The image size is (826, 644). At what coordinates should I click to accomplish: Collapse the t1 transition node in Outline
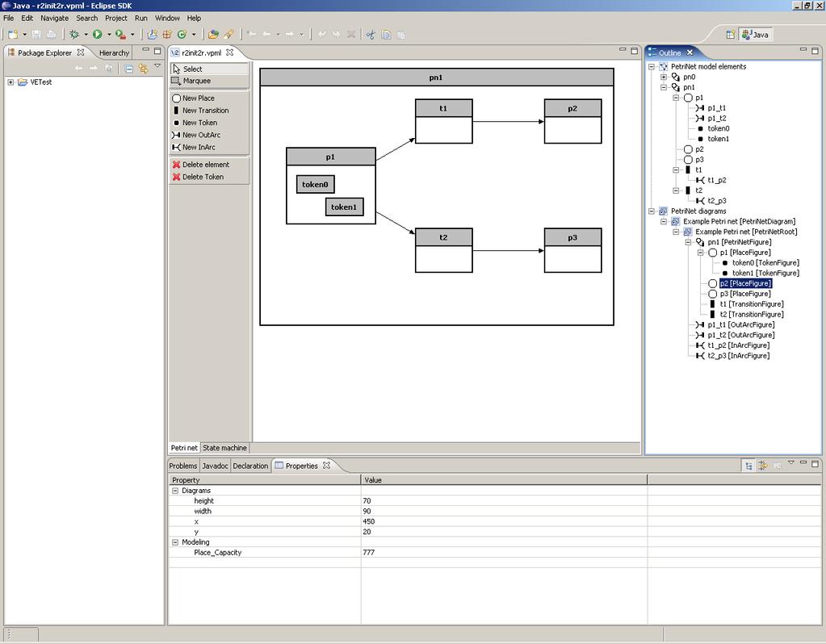676,170
